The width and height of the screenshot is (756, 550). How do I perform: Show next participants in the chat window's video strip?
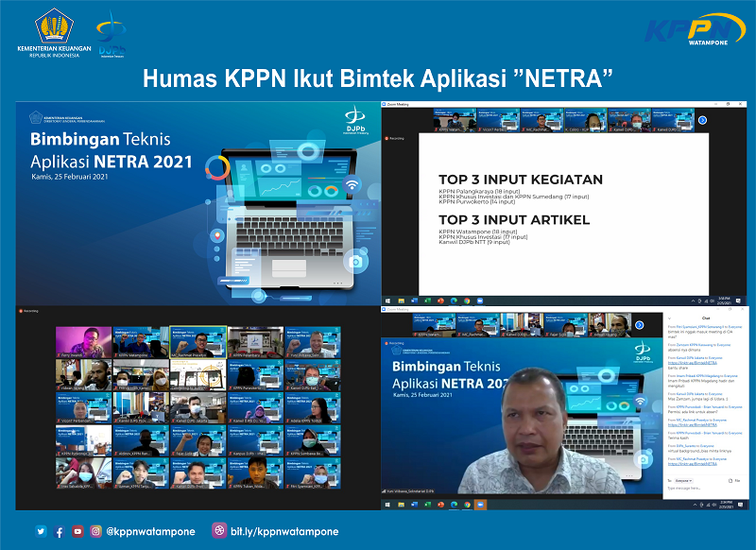click(x=640, y=325)
